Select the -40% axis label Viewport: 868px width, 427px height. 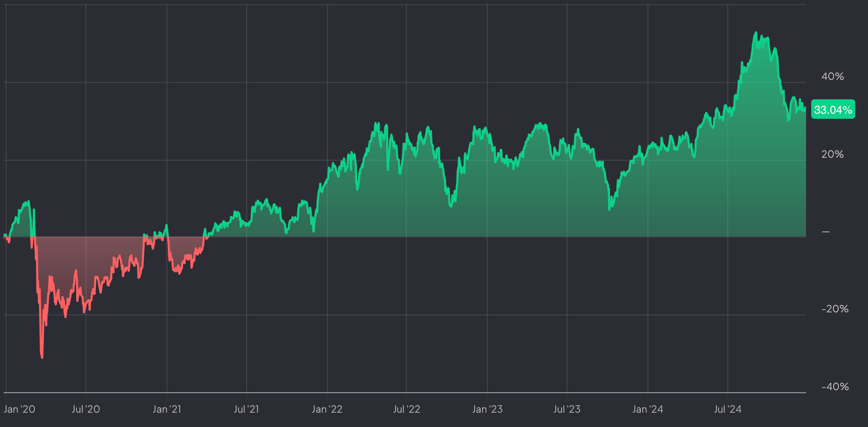coord(835,387)
